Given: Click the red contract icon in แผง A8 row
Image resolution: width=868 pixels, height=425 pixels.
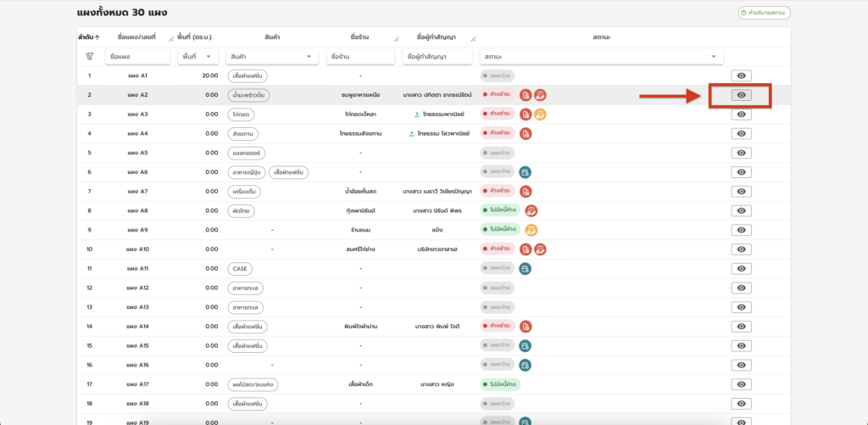Looking at the screenshot, I should (x=531, y=210).
